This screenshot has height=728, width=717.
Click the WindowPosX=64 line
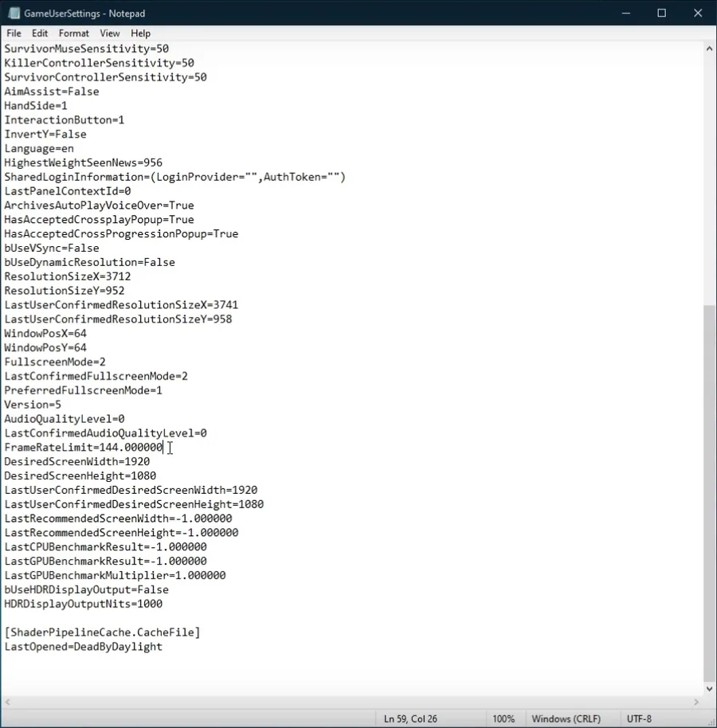point(45,334)
